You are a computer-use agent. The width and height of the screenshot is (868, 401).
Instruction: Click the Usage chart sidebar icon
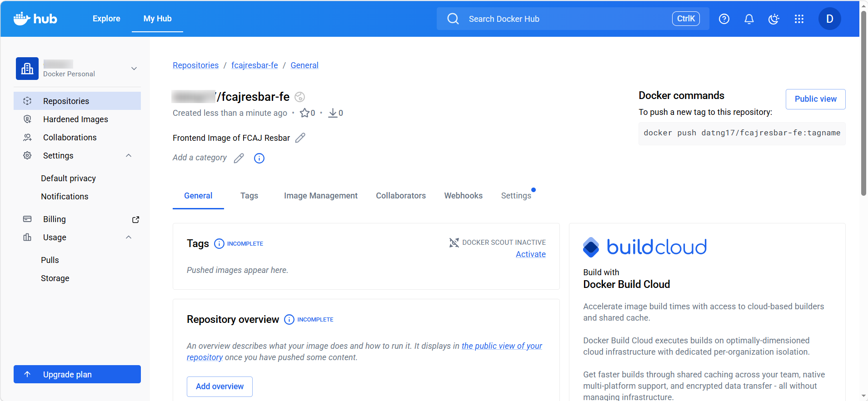point(27,237)
